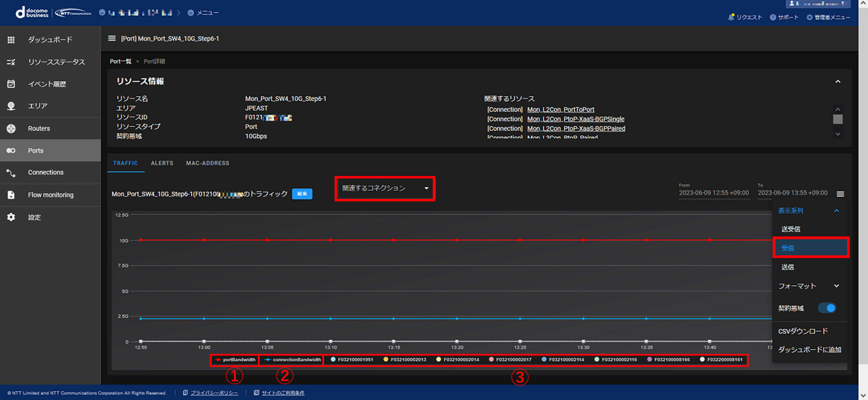Open Mon_L2Con_PtoP-XaaS-BGPSingle link

coord(576,119)
